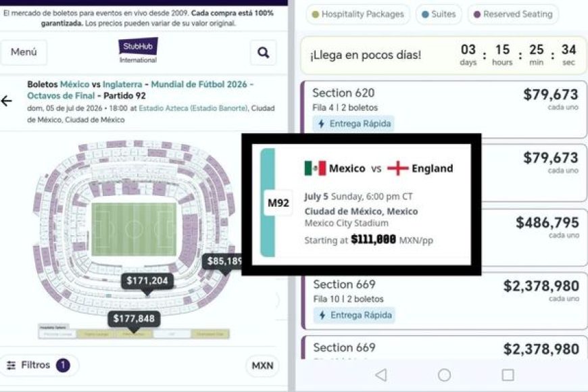This screenshot has width=588, height=392.
Task: Open the search magnifier icon
Action: [264, 53]
